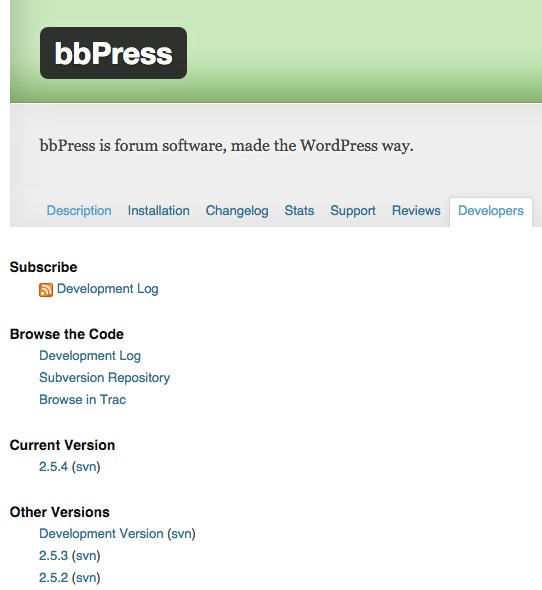Select the Developers tab
The height and width of the screenshot is (590, 542).
coord(491,211)
